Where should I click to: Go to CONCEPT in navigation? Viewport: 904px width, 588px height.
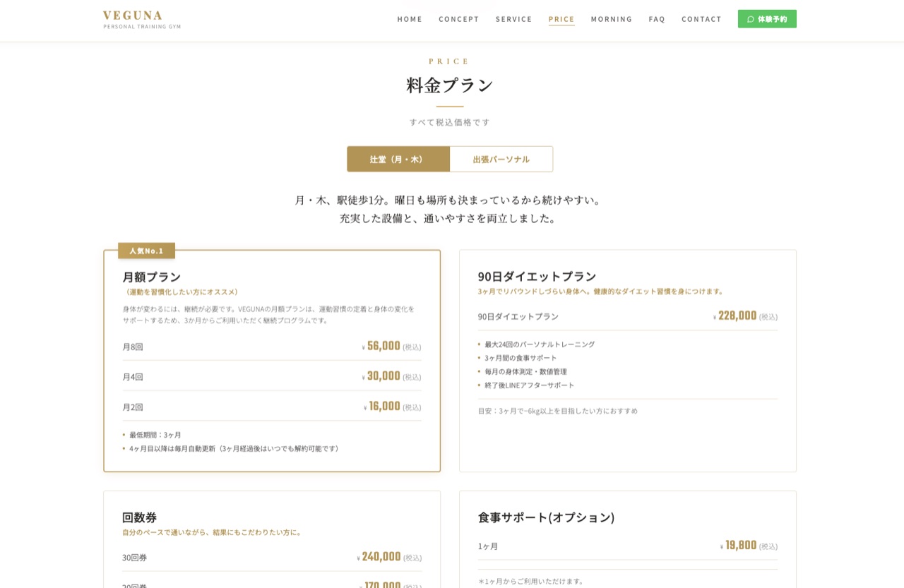pyautogui.click(x=459, y=19)
